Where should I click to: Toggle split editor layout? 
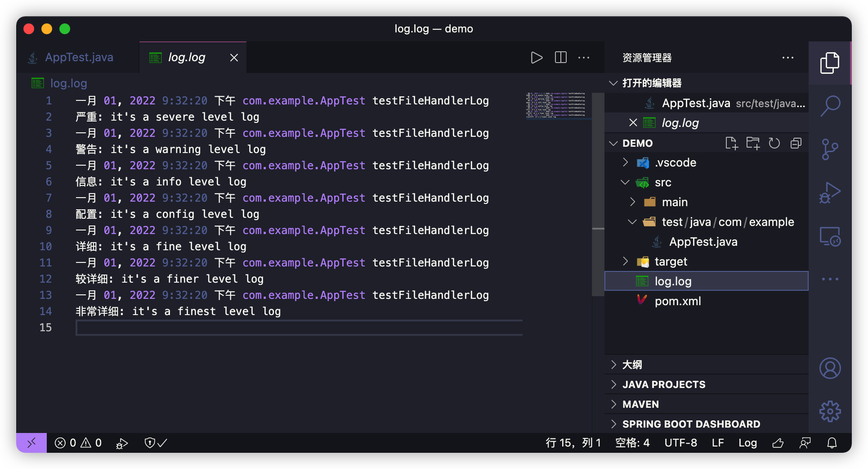click(561, 58)
